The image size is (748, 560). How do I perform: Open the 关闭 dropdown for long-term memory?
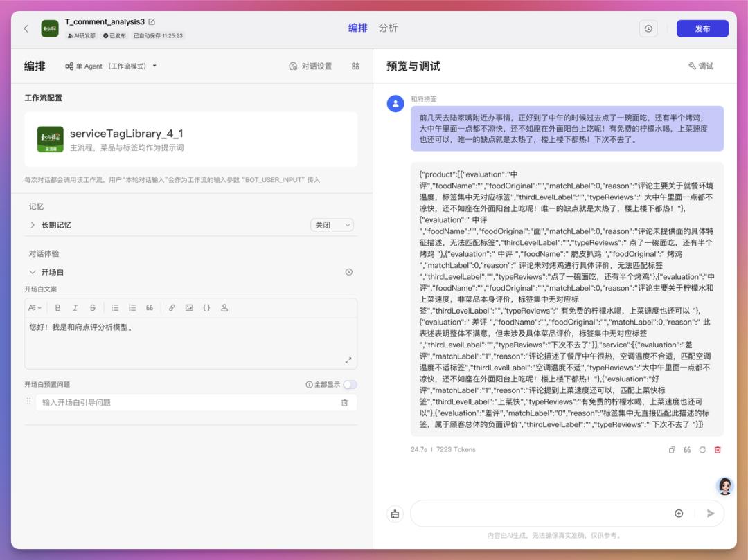coord(332,225)
